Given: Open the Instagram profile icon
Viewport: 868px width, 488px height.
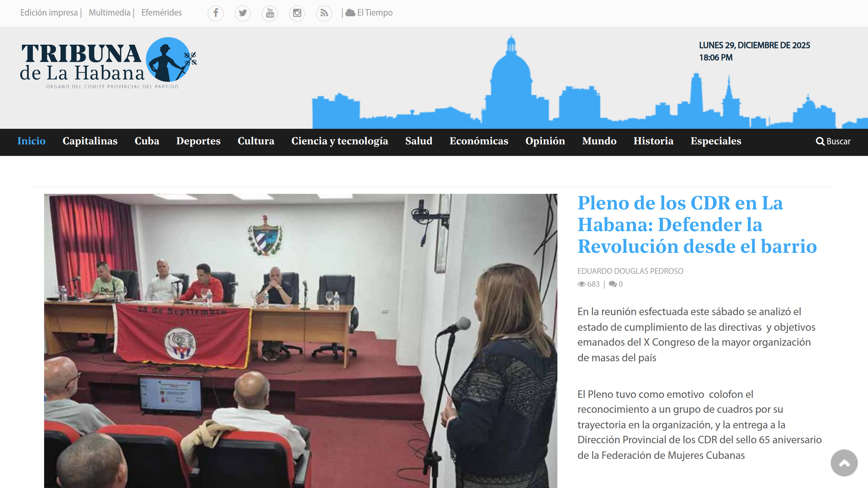Looking at the screenshot, I should point(297,13).
